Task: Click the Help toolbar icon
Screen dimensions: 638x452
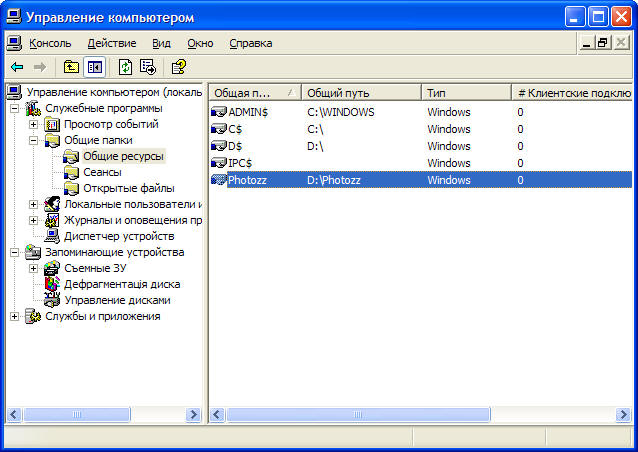Action: [x=179, y=67]
